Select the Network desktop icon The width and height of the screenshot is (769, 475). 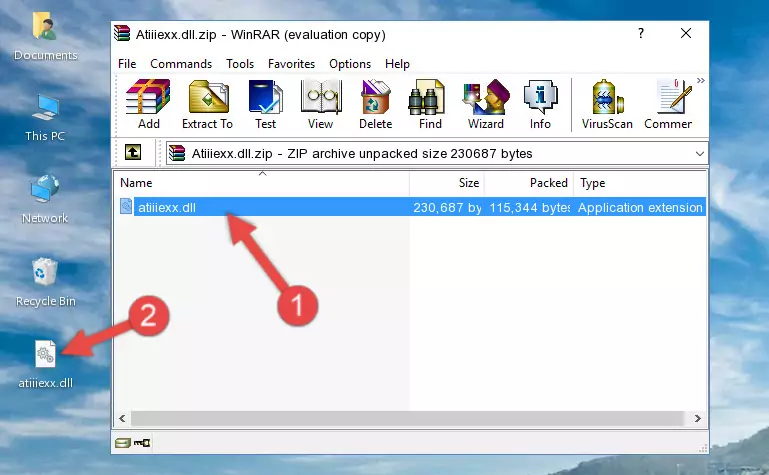pos(45,200)
